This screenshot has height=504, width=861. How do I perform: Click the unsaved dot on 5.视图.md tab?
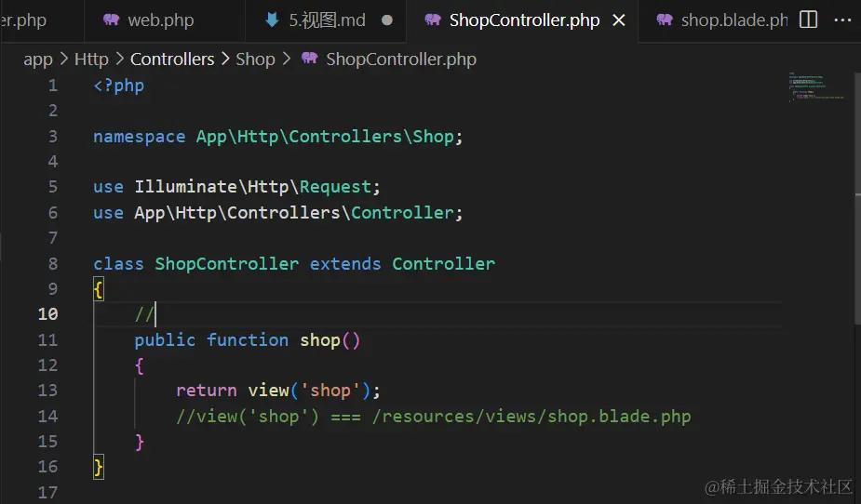point(387,20)
